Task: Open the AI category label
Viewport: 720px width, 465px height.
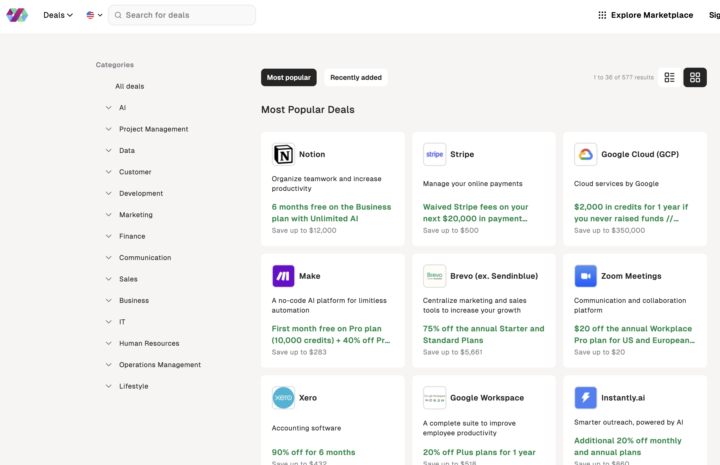Action: (x=123, y=107)
